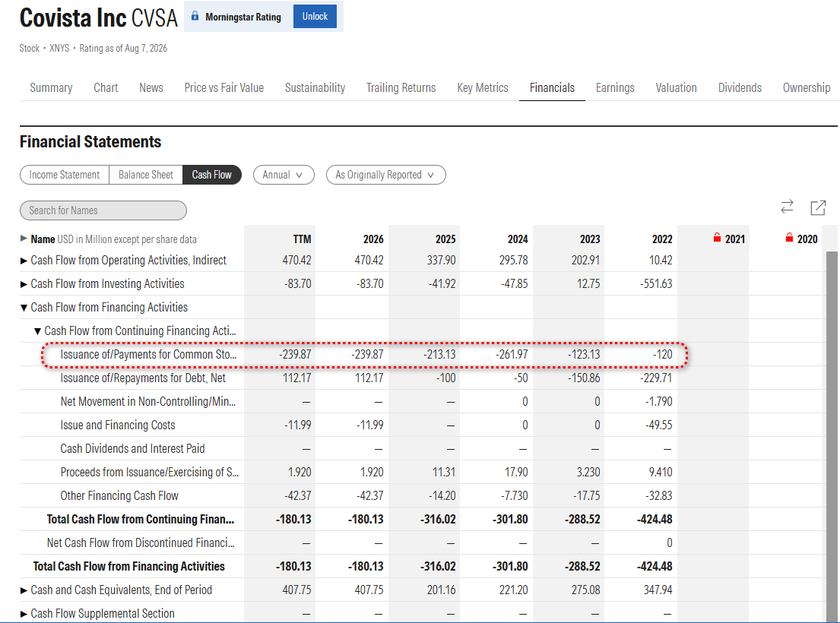Screen dimensions: 840x623
Task: Click the Unlock button
Action: [315, 17]
